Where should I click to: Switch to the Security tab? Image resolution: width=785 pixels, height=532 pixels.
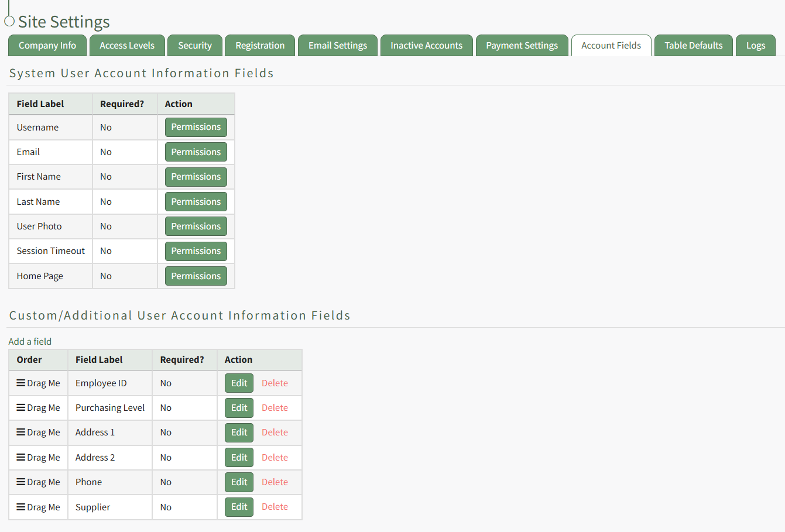coord(195,46)
